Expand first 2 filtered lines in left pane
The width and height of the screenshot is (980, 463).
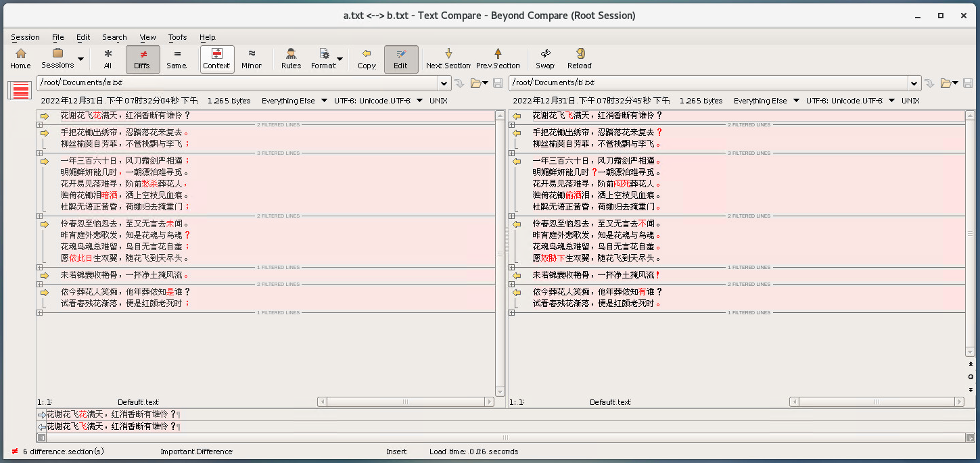point(40,124)
